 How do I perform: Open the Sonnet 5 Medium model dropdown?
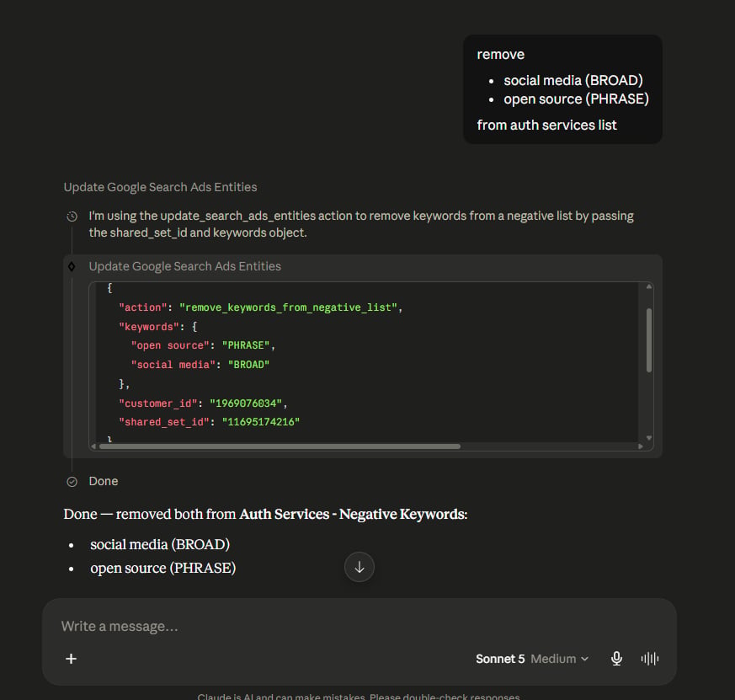(532, 659)
